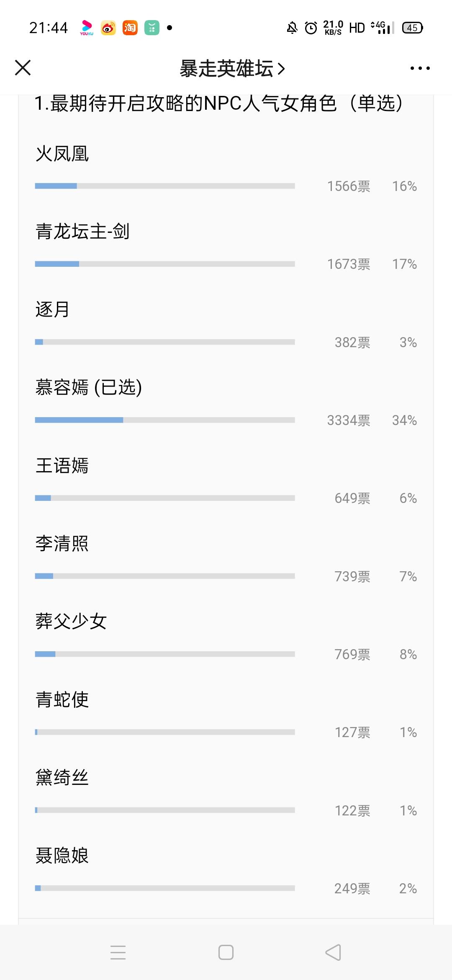
Task: Tap the Android back navigation triangle
Action: [333, 952]
